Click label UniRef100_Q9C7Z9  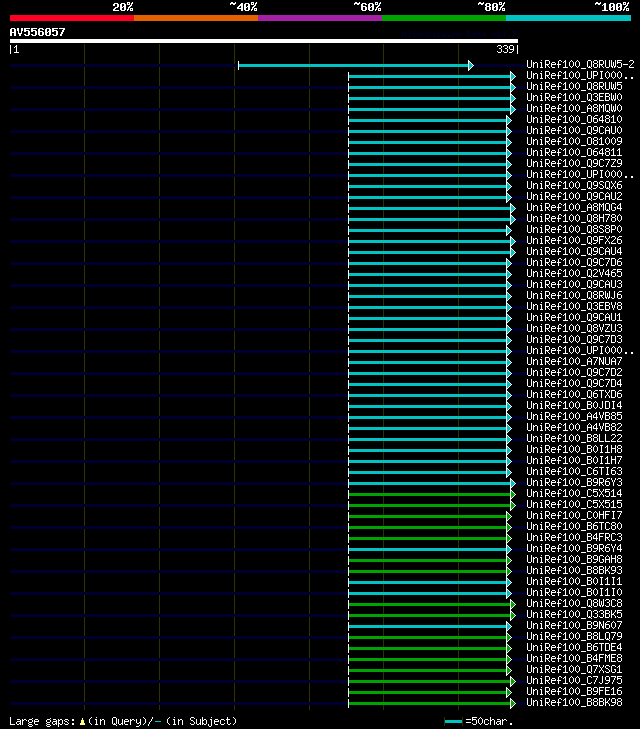click(x=574, y=163)
